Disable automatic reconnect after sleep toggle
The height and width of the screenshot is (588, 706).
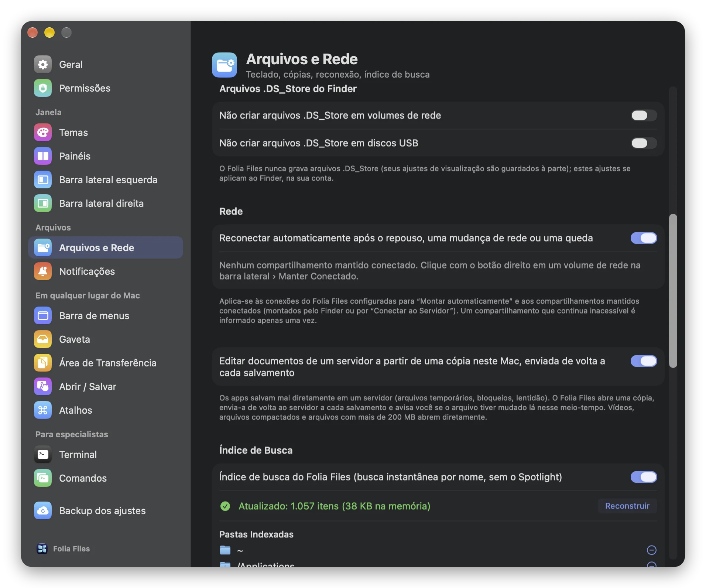click(x=644, y=238)
